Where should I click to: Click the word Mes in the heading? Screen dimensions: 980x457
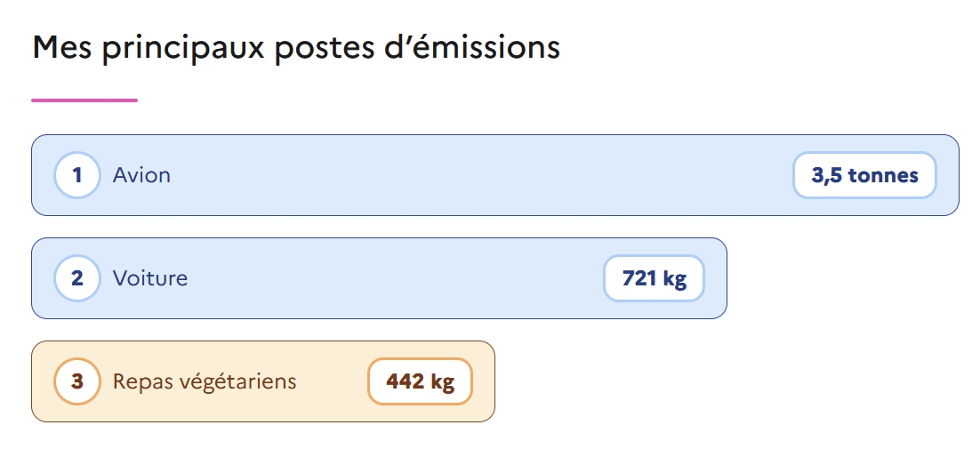point(63,47)
